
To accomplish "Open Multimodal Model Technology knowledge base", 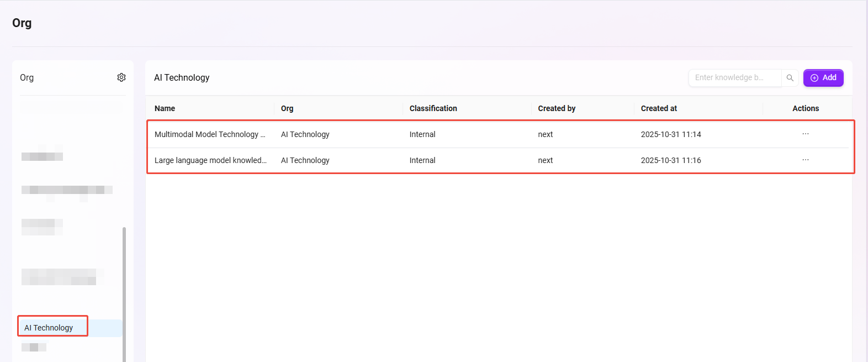I will pyautogui.click(x=209, y=134).
